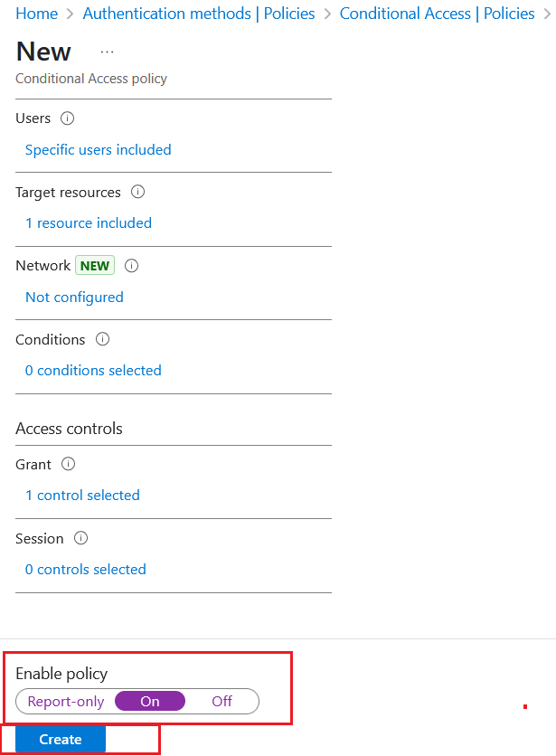
Task: Open 1 control selected under Grant
Action: 82,496
